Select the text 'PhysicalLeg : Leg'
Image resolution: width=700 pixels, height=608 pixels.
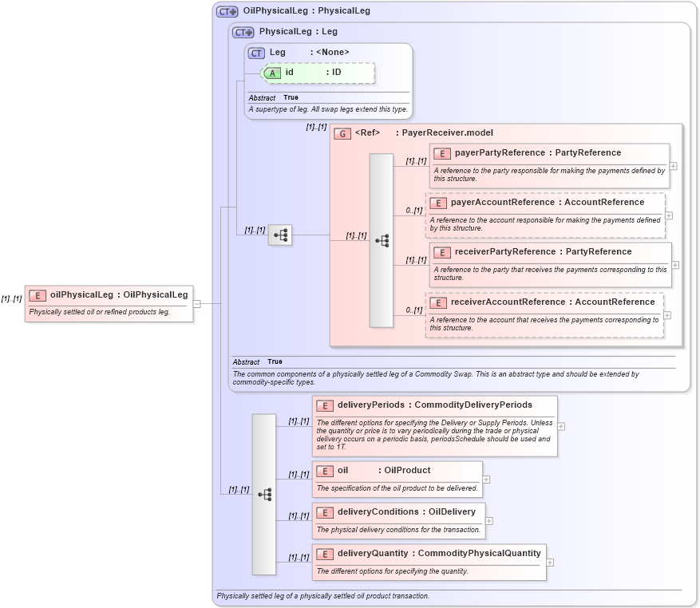coord(299,32)
